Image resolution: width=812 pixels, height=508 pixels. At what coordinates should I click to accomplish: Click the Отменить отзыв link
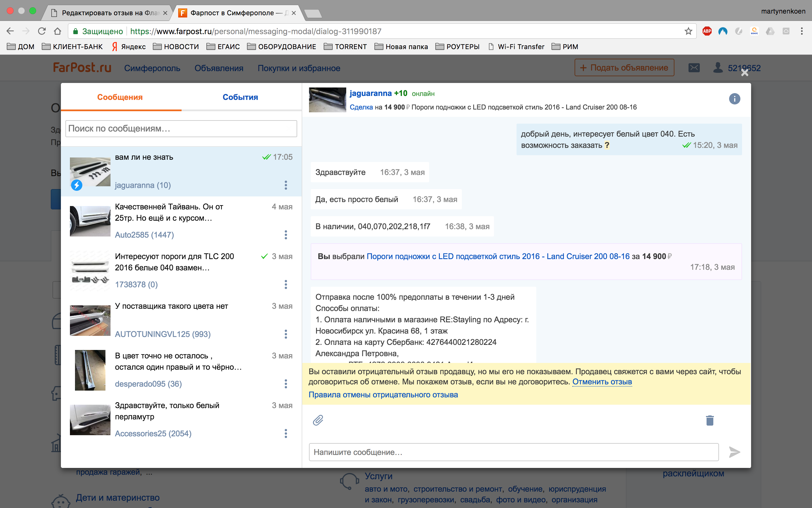point(602,382)
